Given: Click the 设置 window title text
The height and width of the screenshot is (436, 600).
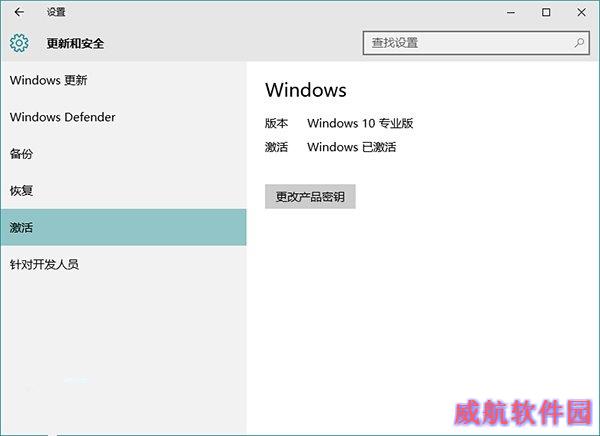Looking at the screenshot, I should 56,12.
